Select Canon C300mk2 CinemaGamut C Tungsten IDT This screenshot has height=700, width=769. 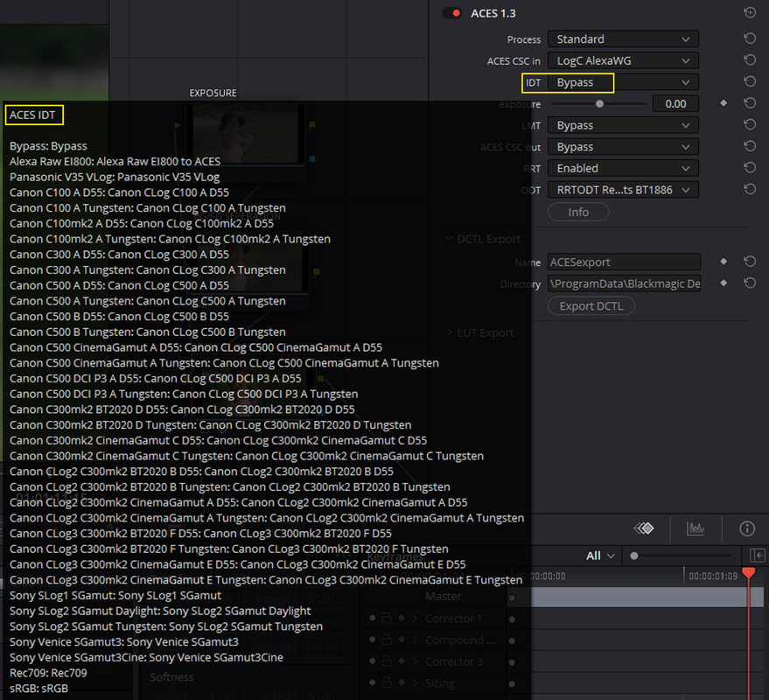point(246,456)
